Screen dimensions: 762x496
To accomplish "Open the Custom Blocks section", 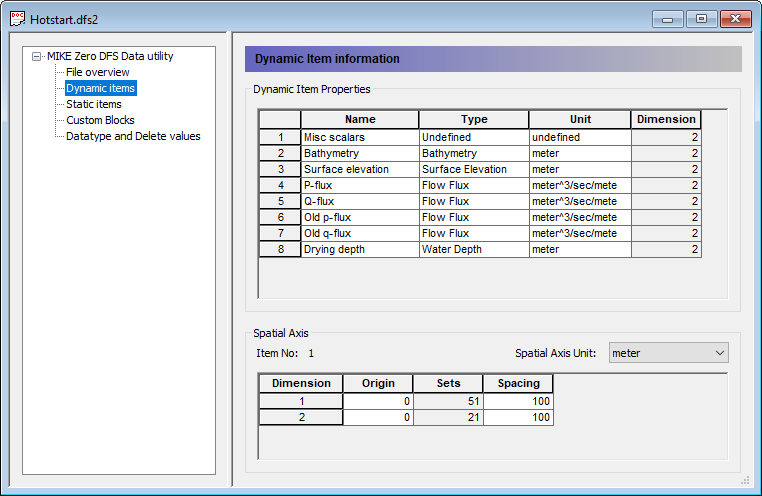I will 100,120.
